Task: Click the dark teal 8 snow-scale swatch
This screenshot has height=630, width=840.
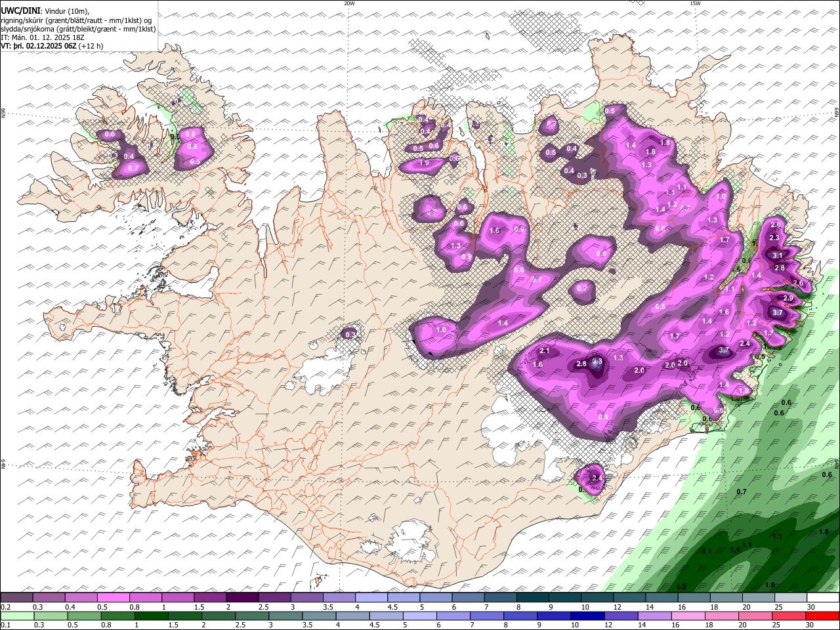Action: [532, 598]
